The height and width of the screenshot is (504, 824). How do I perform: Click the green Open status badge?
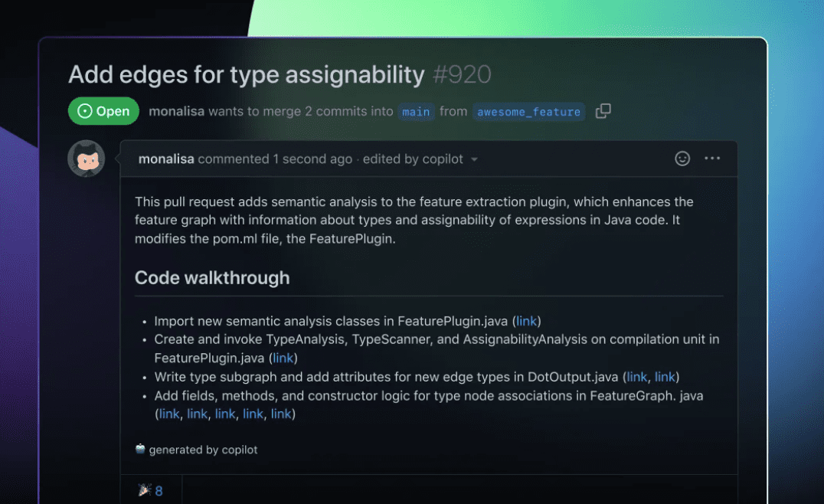103,111
